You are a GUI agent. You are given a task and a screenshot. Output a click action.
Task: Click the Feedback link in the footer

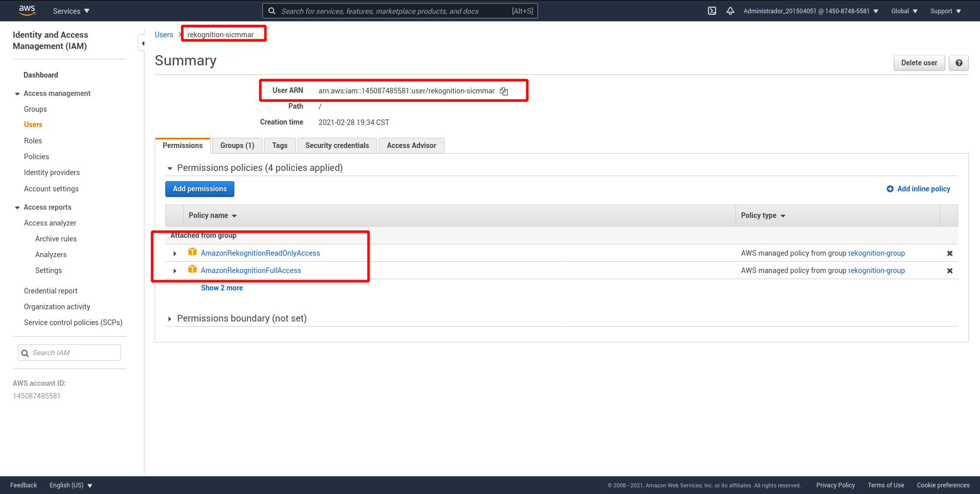pos(23,485)
